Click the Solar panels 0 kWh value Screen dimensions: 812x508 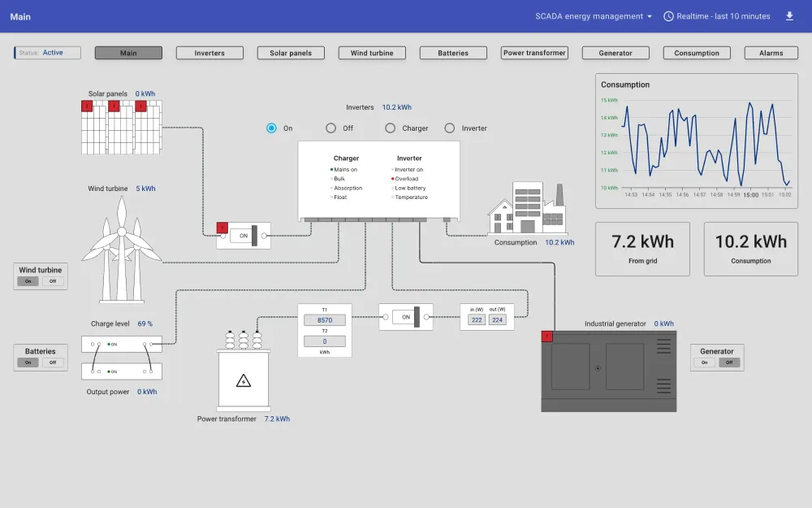click(145, 93)
